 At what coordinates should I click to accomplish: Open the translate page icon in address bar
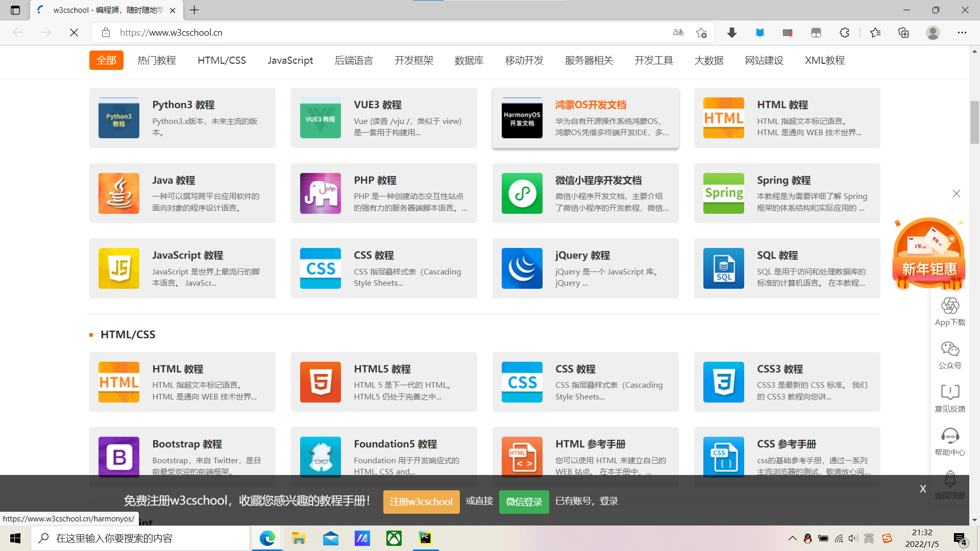(x=678, y=33)
